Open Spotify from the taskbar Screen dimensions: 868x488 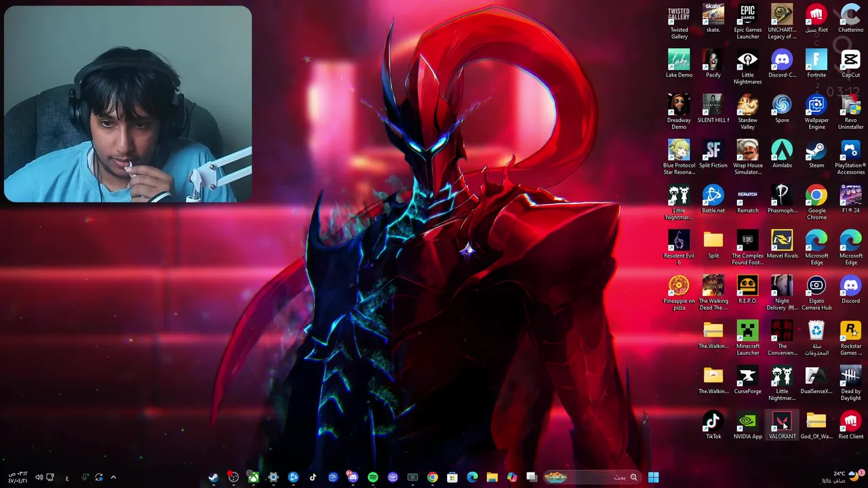(x=373, y=477)
